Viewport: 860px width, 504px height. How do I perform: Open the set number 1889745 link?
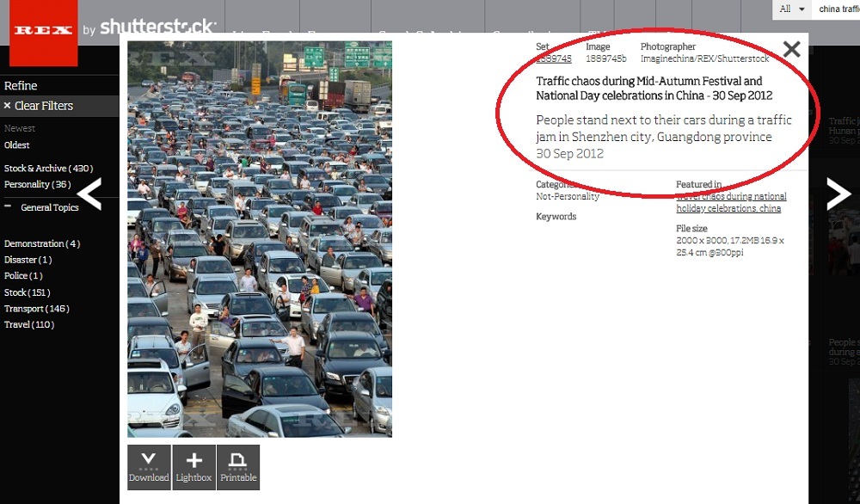point(554,58)
